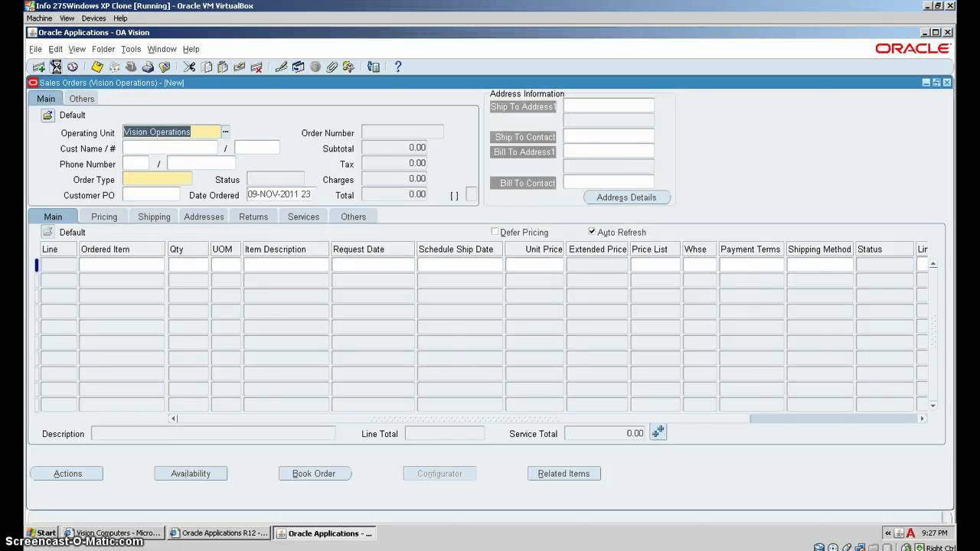Click the Cust Name input field
This screenshot has height=551, width=980.
(170, 148)
